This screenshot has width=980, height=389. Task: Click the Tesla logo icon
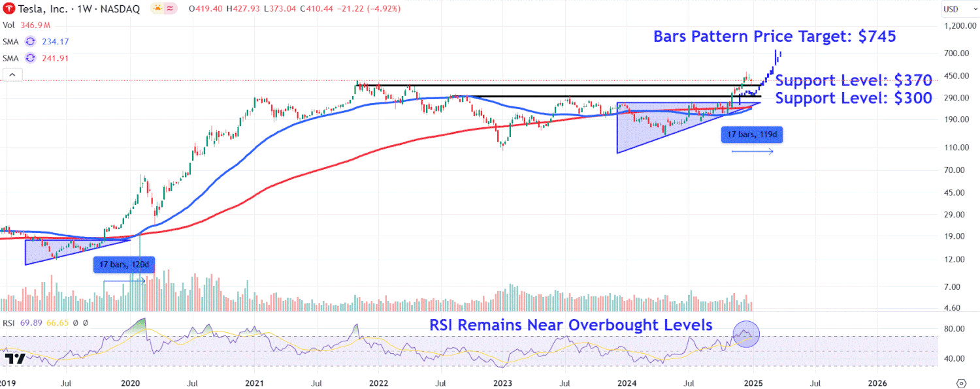coord(9,9)
